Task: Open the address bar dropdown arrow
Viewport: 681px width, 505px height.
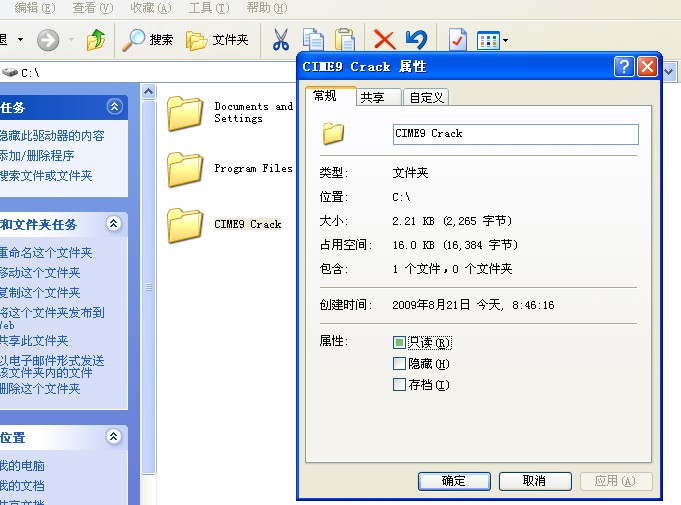Action: (669, 72)
